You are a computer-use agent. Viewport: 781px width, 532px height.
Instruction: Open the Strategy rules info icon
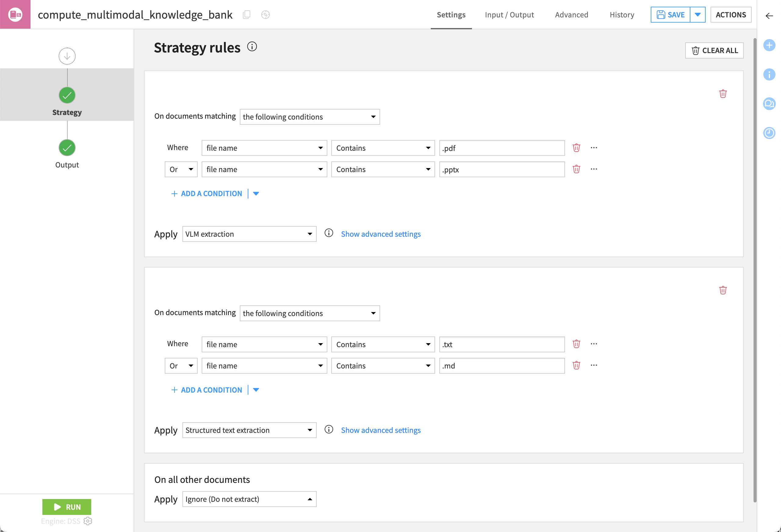[252, 47]
